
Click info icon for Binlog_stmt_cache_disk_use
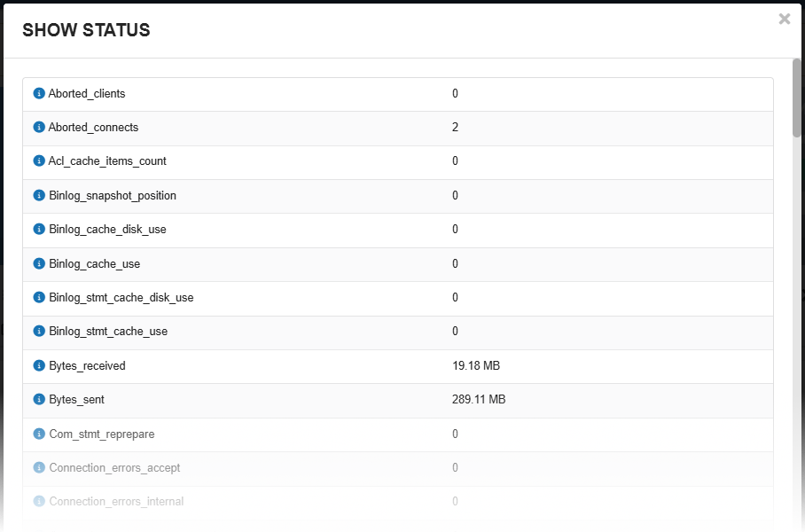pos(39,297)
